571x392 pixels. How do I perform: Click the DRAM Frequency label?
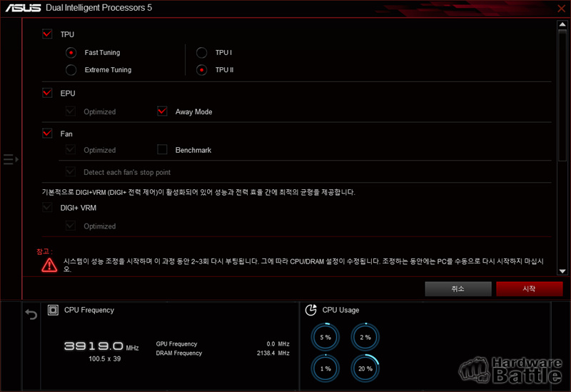pyautogui.click(x=179, y=353)
